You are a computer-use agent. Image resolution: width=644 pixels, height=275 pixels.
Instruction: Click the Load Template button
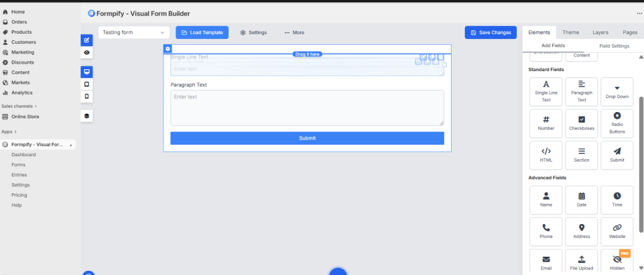tap(202, 32)
